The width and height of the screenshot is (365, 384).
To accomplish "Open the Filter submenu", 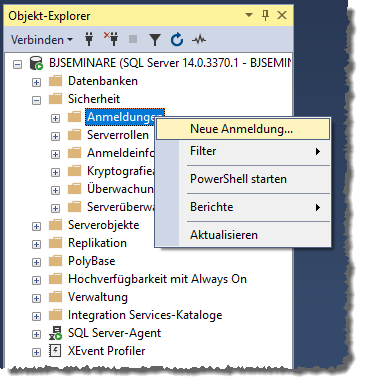I will click(243, 151).
